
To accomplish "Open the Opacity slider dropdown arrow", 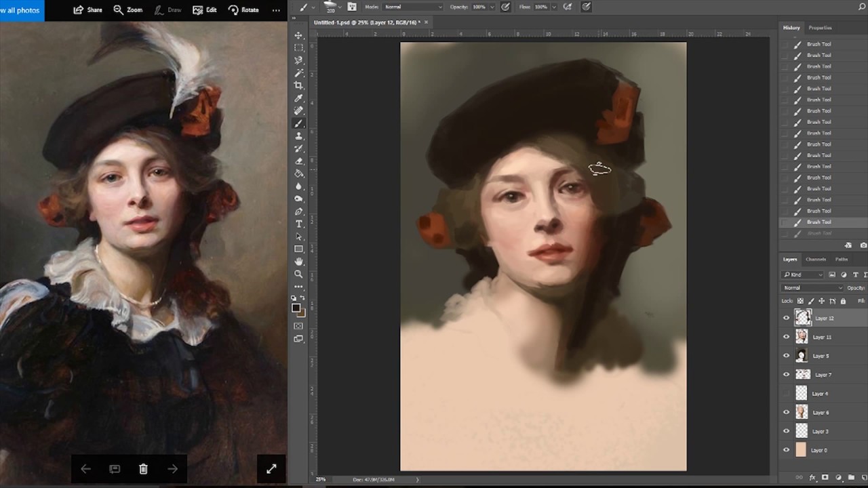I will (492, 7).
